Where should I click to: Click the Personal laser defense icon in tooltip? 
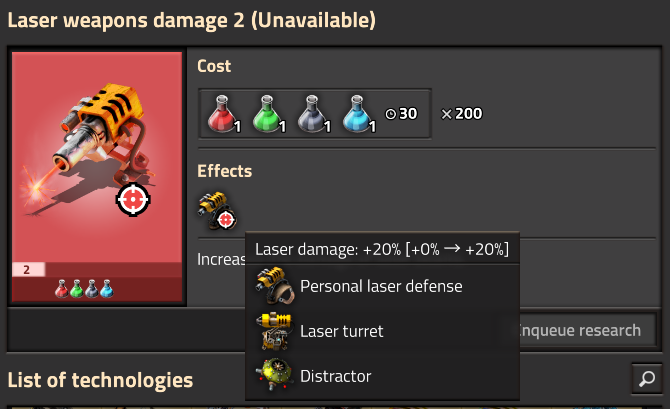[x=275, y=286]
